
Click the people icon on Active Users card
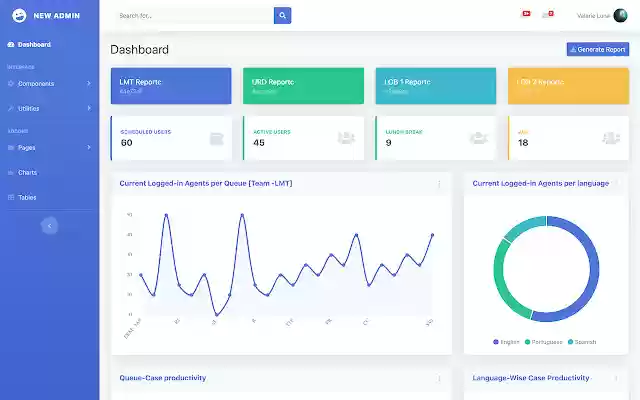346,138
